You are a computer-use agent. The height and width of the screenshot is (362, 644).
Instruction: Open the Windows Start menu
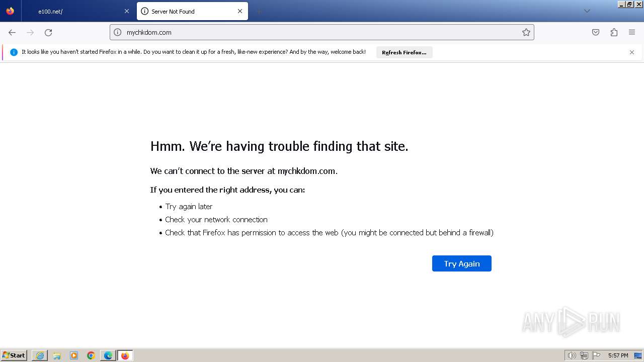(x=14, y=355)
